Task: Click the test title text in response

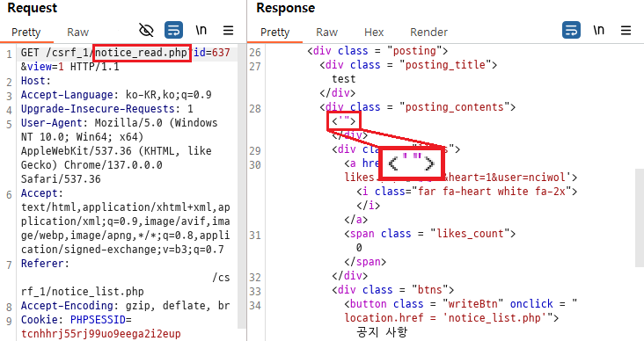Action: (x=344, y=79)
